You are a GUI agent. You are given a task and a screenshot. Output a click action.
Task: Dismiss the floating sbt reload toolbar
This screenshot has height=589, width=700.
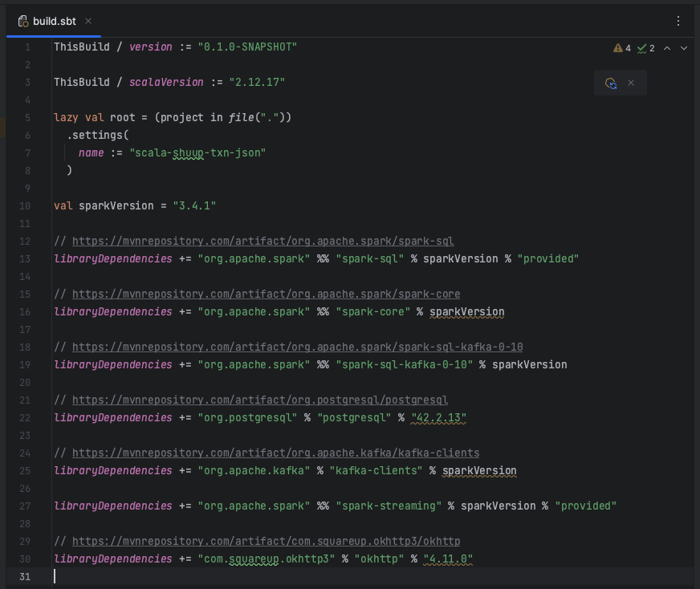[x=631, y=83]
